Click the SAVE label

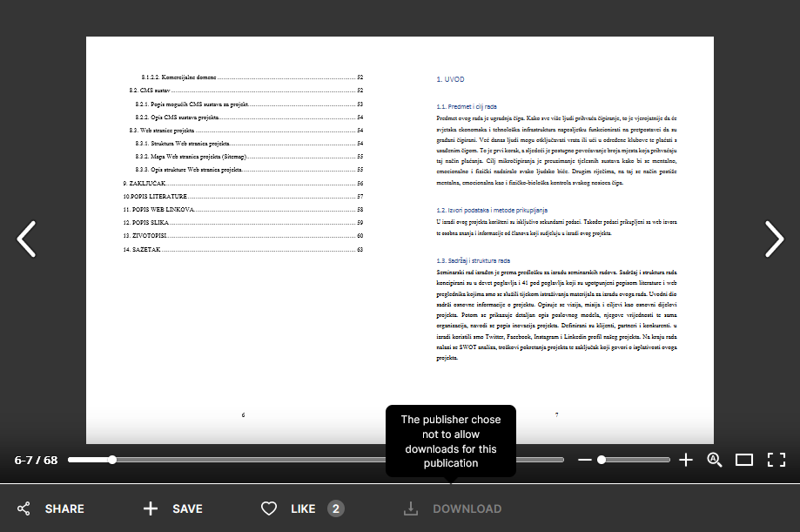coord(187,509)
